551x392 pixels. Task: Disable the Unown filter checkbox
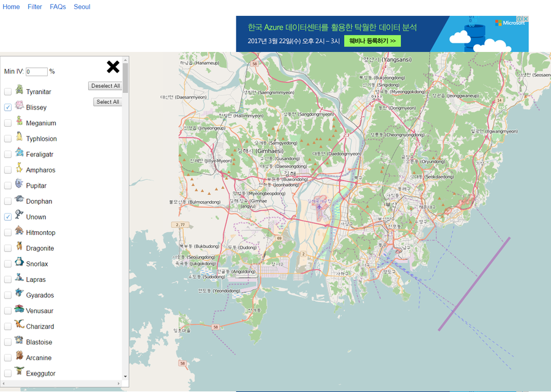[8, 216]
